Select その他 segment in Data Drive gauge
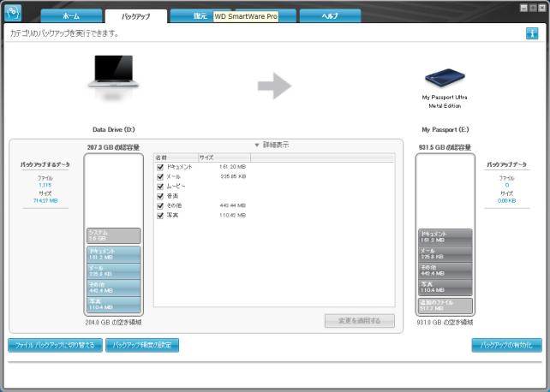The height and width of the screenshot is (392, 550). [114, 288]
